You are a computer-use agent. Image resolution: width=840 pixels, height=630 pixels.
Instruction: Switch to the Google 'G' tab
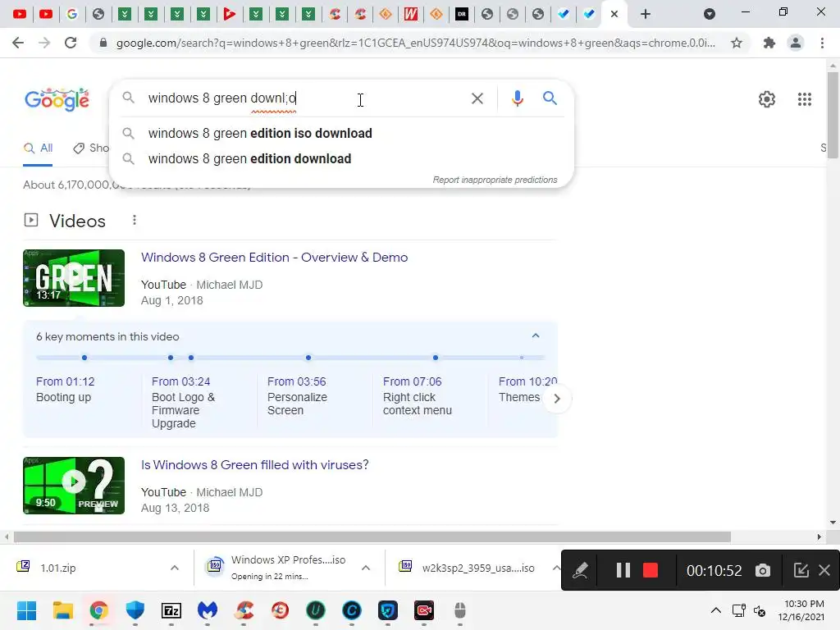pos(72,14)
